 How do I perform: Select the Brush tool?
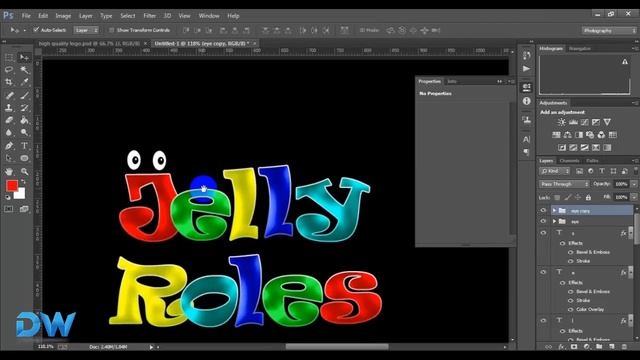point(24,96)
